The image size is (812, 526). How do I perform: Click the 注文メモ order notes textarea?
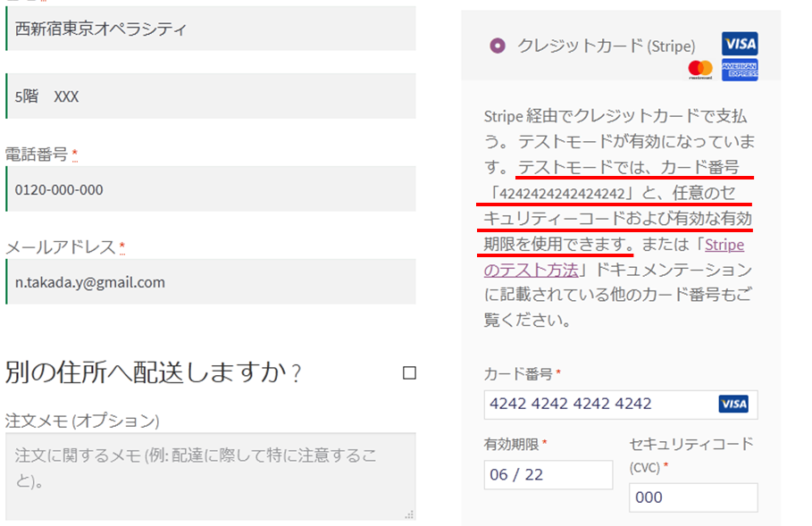211,476
